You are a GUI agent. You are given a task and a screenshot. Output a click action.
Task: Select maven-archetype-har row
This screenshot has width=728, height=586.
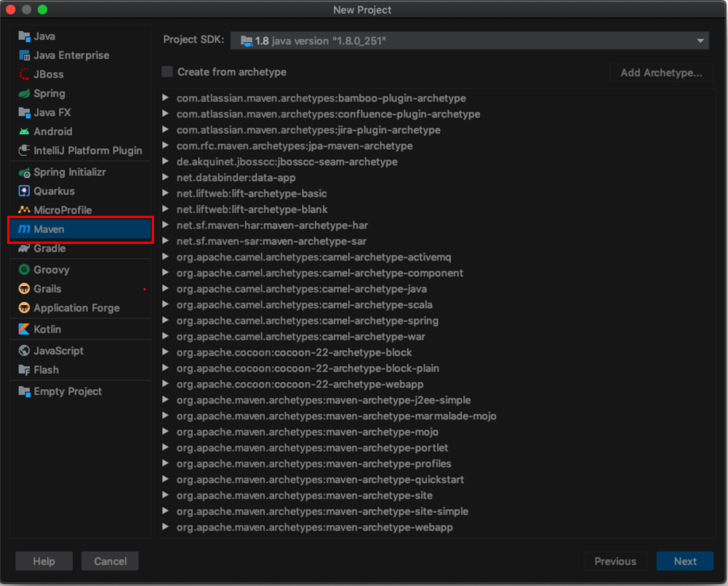[x=437, y=225]
